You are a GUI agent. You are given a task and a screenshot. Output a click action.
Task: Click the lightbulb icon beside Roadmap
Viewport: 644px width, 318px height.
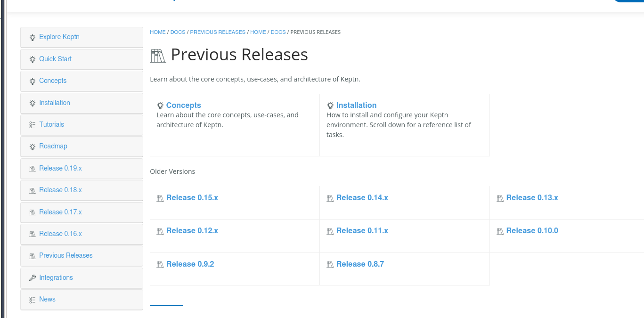click(32, 147)
